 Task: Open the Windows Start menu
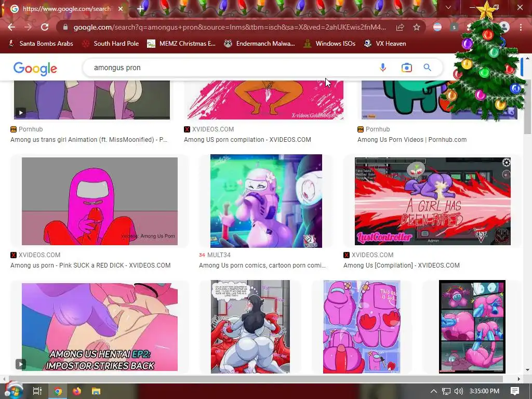coord(13,391)
